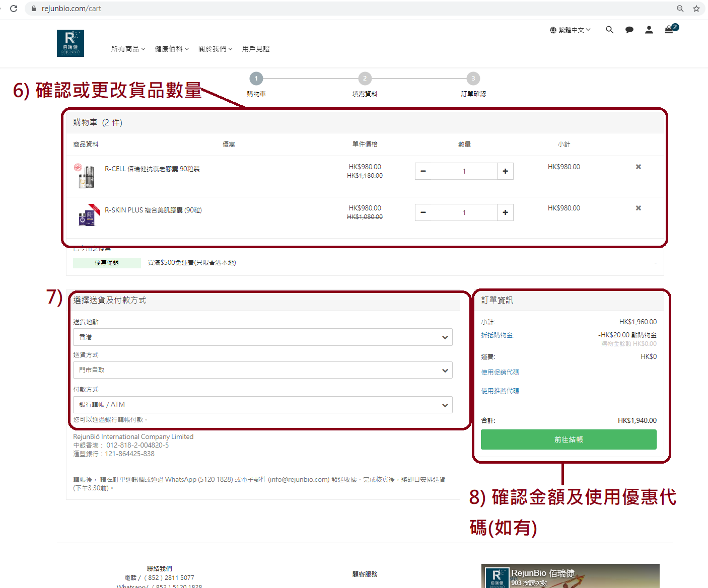708x588 pixels.
Task: Click the 購物車 (2 件) header
Action: pyautogui.click(x=98, y=122)
